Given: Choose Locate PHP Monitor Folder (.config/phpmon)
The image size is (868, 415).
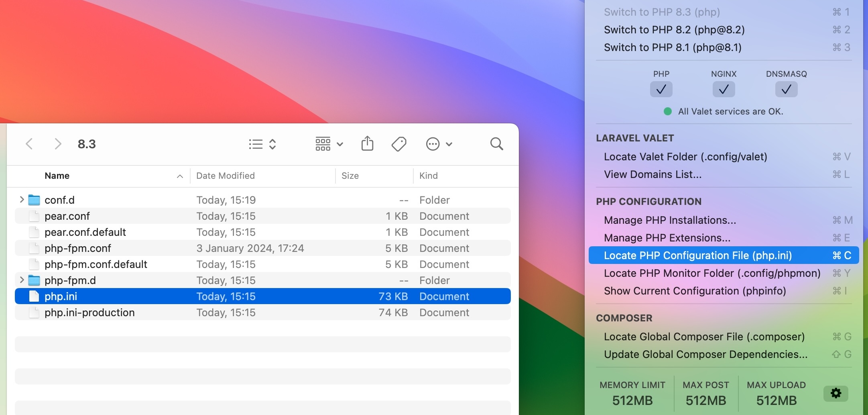Looking at the screenshot, I should (724, 273).
